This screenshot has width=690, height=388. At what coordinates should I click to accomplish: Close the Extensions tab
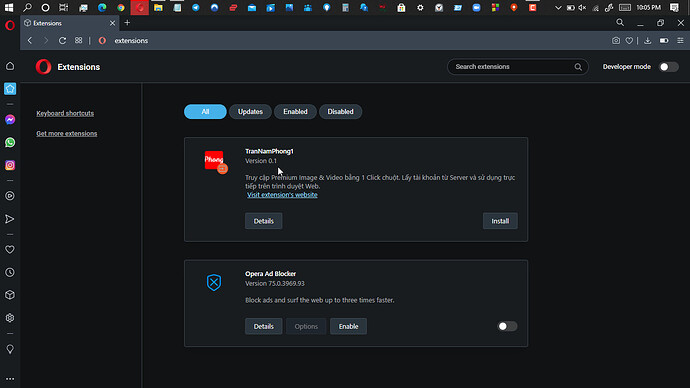pos(112,23)
